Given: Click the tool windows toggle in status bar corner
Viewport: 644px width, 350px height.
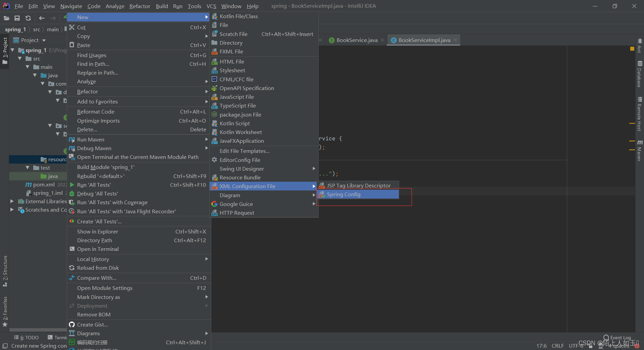Looking at the screenshot, I should point(5,346).
